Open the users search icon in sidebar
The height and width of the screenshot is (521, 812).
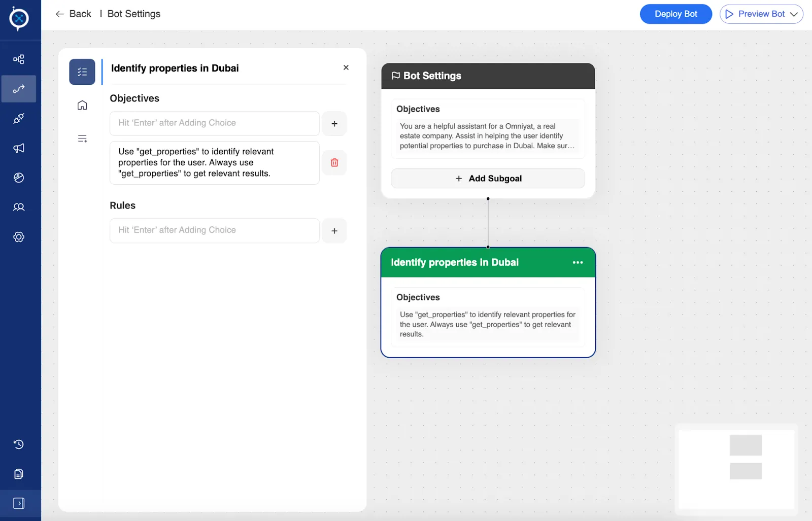pyautogui.click(x=19, y=207)
